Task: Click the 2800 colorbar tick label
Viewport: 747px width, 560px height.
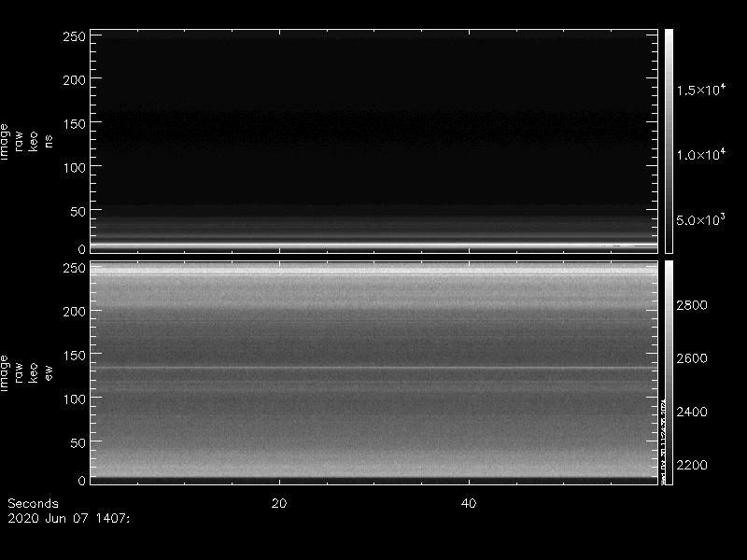Action: (x=692, y=305)
